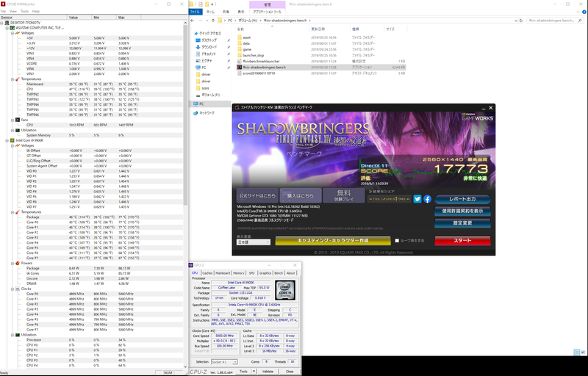The width and height of the screenshot is (588, 376).
Task: Refresh the Explorer folder view
Action: click(x=521, y=21)
